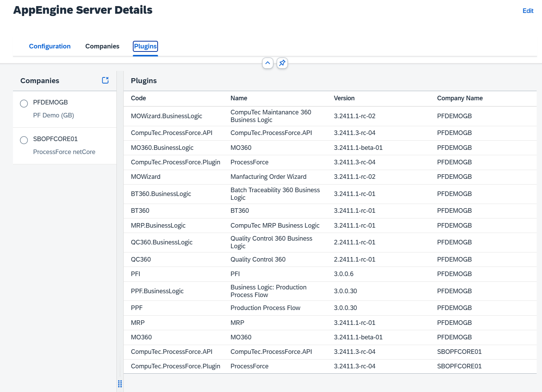Click the Edit link
Screen dimensions: 542x392
pos(528,11)
